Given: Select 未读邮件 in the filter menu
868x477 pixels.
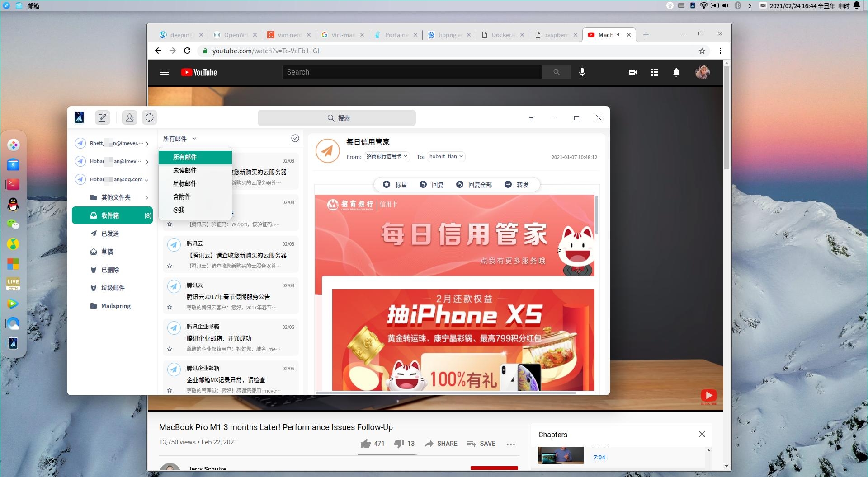Looking at the screenshot, I should pos(195,170).
